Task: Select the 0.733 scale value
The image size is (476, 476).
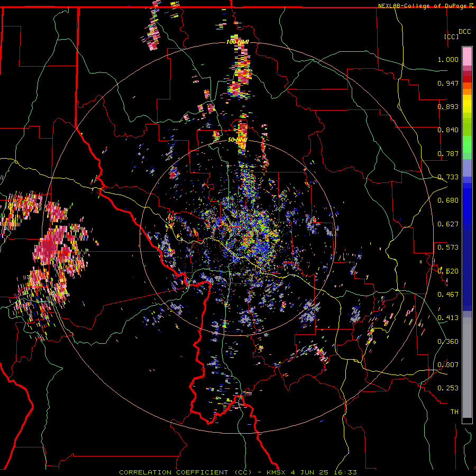Action: pos(448,177)
